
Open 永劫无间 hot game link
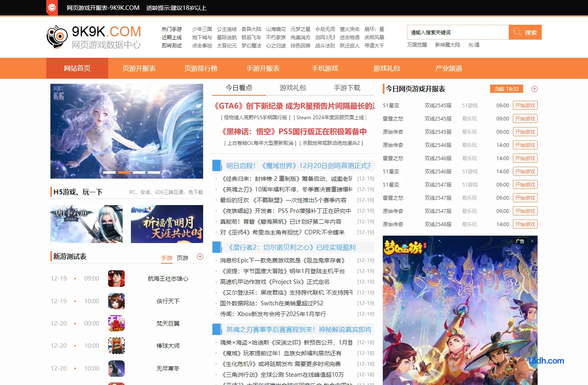point(325,29)
